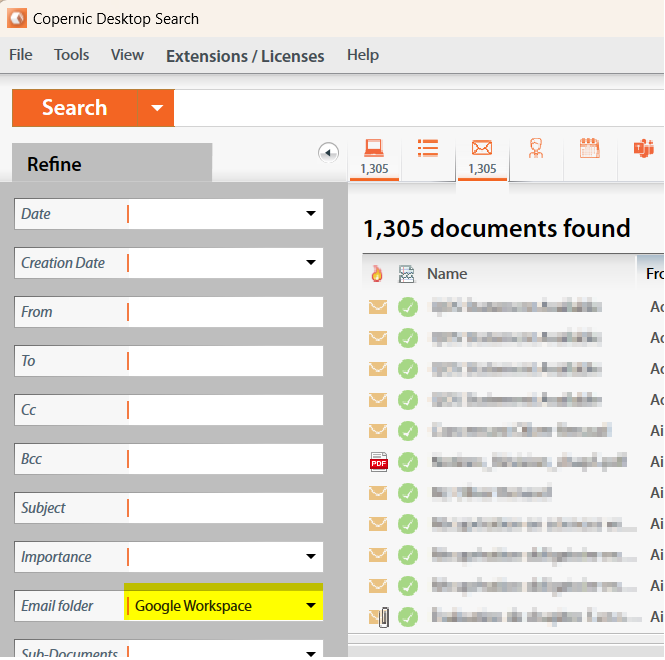665x660 pixels.
Task: Switch to the Files list category icon
Action: click(x=428, y=149)
